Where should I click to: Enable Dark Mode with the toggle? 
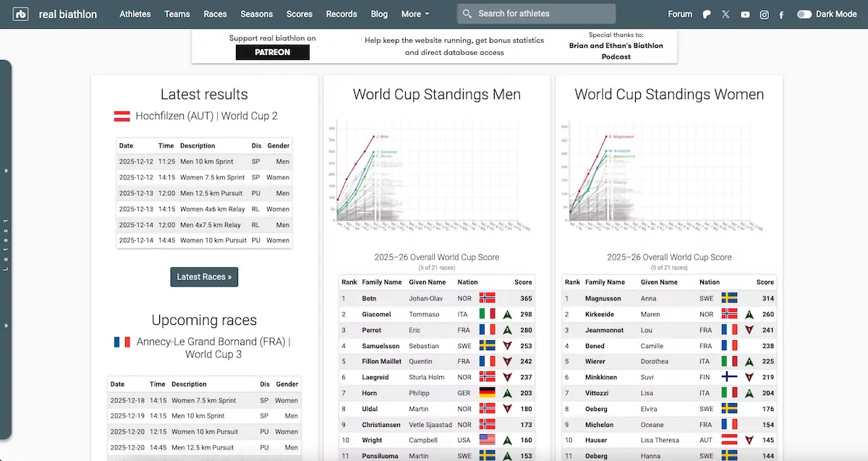805,13
